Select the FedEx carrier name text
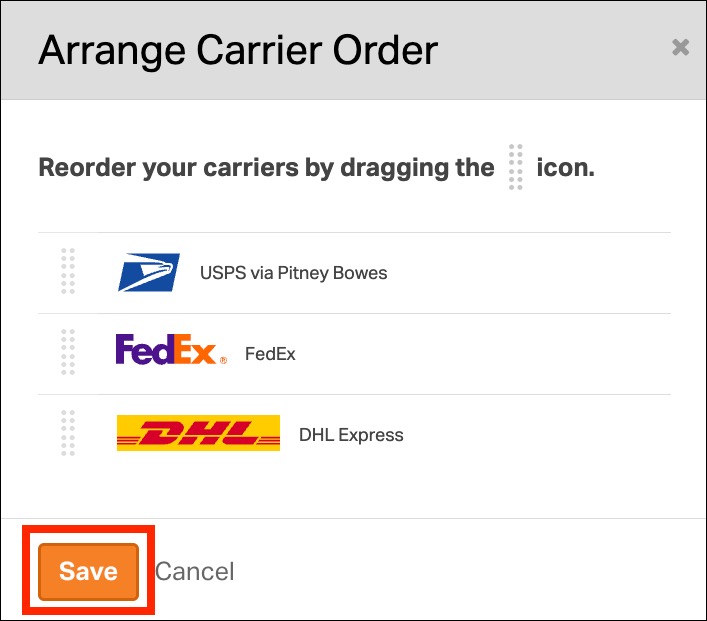707x621 pixels. pyautogui.click(x=270, y=354)
